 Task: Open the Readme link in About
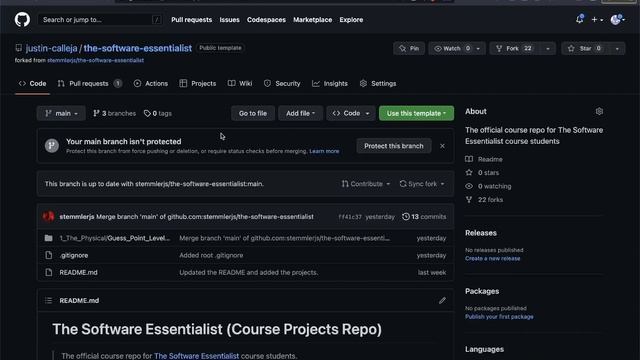tap(484, 159)
